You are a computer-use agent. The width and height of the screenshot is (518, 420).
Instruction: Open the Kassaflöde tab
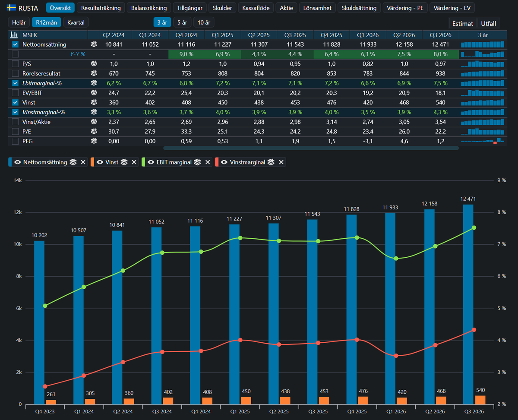(256, 8)
